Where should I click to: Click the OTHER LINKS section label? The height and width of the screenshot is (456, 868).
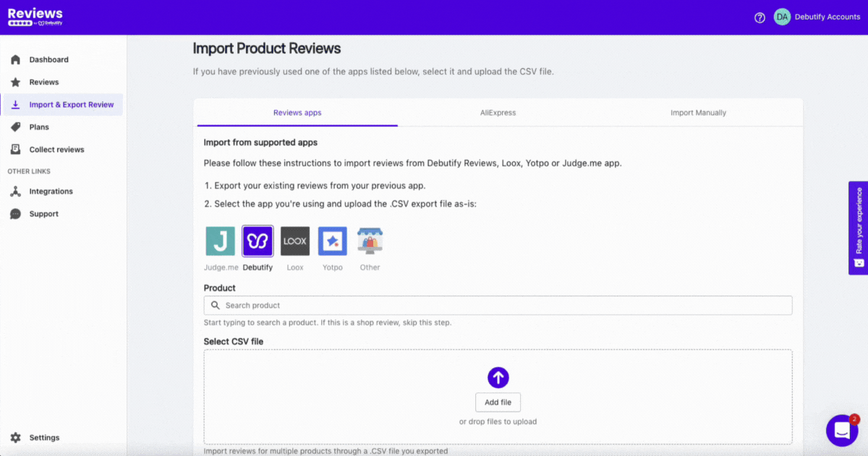pos(29,172)
